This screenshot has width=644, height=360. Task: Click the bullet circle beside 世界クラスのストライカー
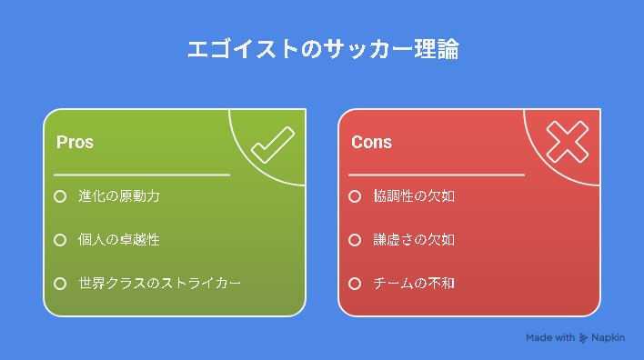pos(60,284)
